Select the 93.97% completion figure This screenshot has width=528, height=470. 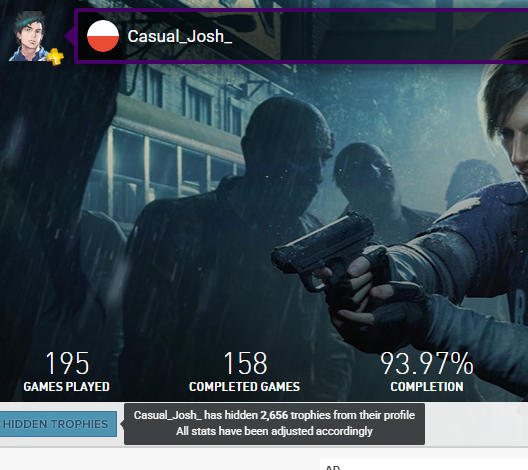(x=427, y=363)
